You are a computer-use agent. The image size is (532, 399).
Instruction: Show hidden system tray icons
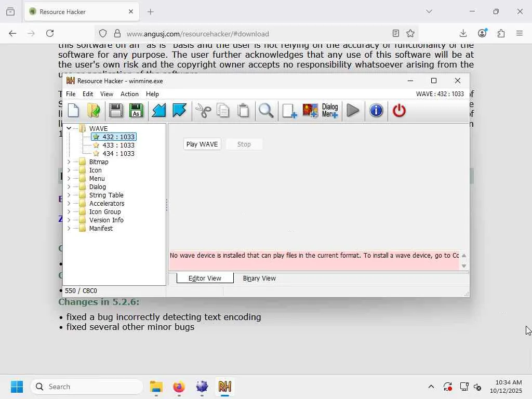pyautogui.click(x=431, y=387)
